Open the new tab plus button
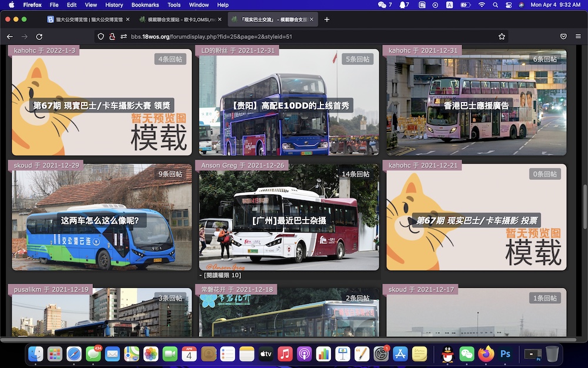 pyautogui.click(x=327, y=19)
